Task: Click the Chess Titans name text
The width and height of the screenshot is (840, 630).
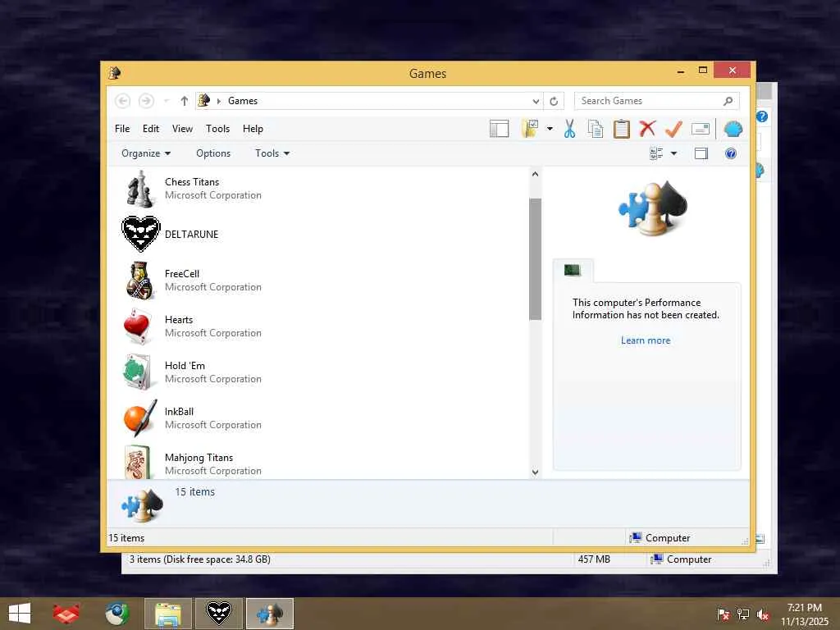Action: coord(192,182)
